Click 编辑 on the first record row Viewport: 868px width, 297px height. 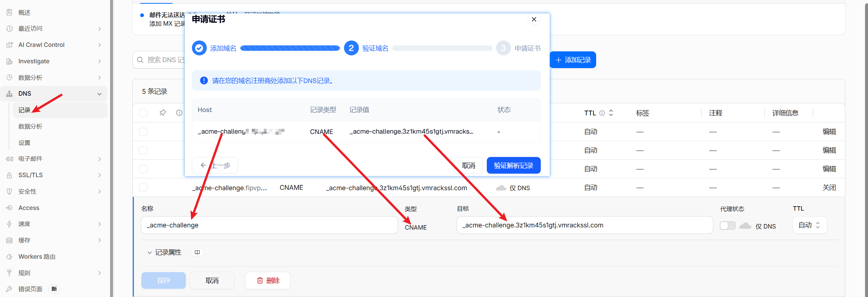(x=829, y=132)
